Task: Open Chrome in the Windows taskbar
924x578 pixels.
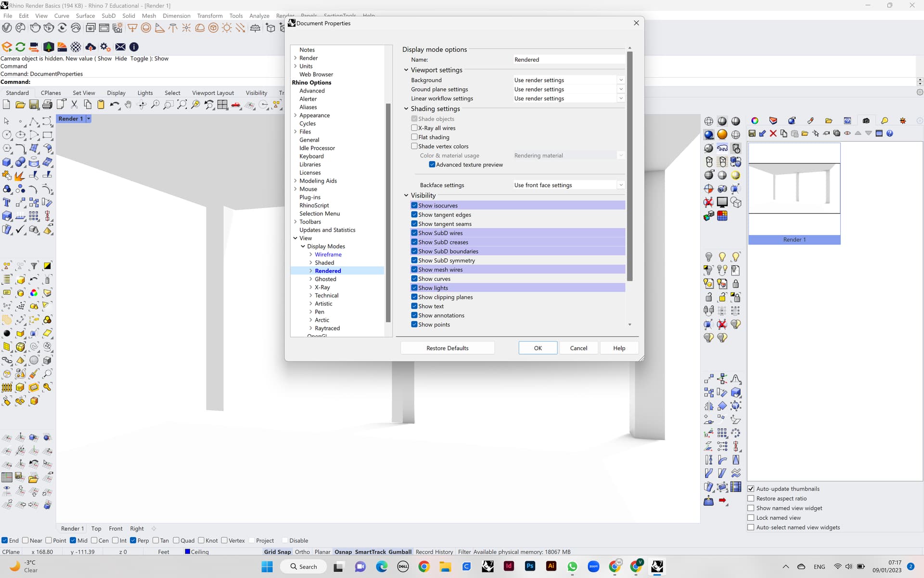Action: click(x=424, y=566)
